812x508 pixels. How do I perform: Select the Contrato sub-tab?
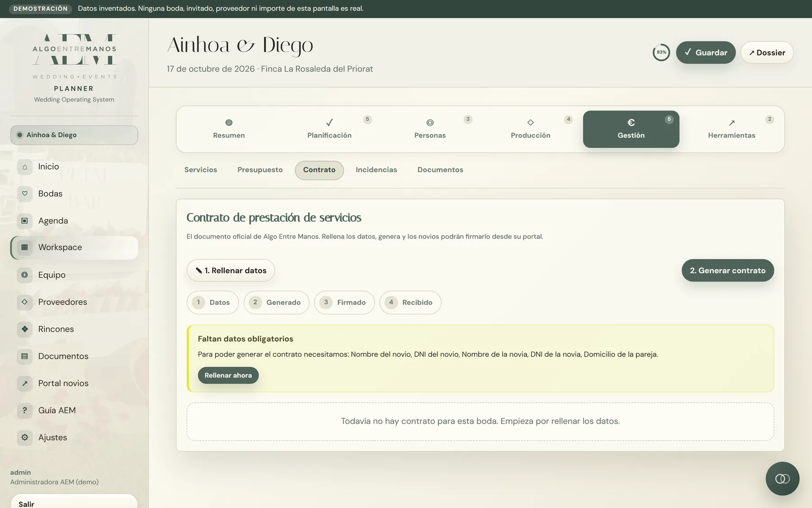pyautogui.click(x=319, y=170)
